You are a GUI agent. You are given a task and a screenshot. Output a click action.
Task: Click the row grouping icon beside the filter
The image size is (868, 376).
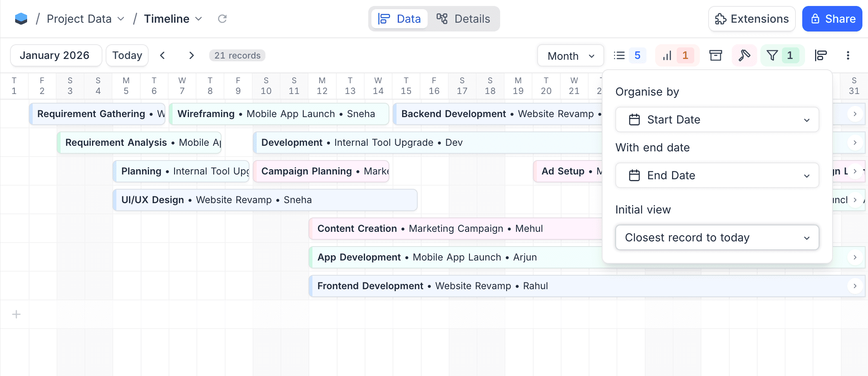coord(821,55)
